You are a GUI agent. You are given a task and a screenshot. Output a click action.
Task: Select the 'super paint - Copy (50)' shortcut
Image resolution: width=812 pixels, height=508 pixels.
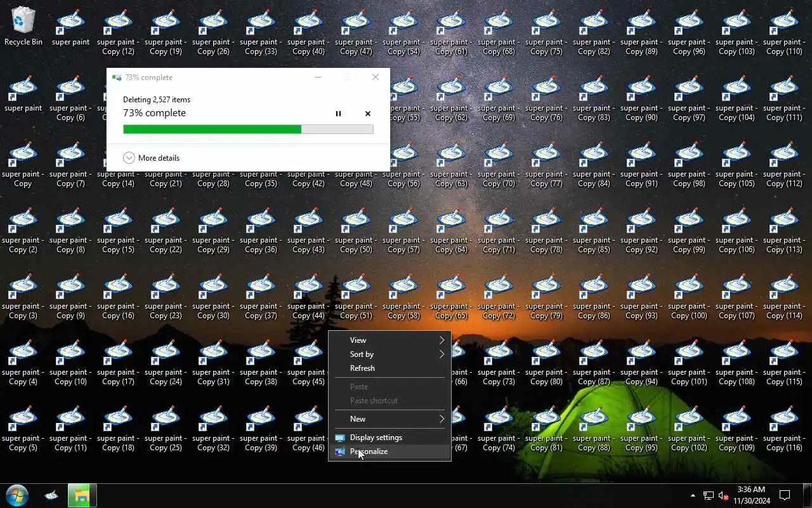click(x=357, y=230)
